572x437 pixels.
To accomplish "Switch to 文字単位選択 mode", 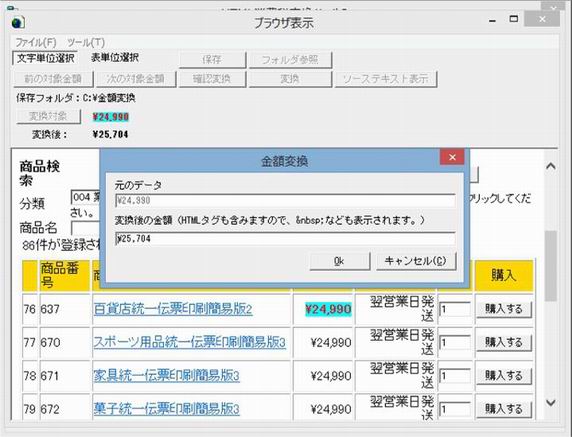I will point(45,58).
